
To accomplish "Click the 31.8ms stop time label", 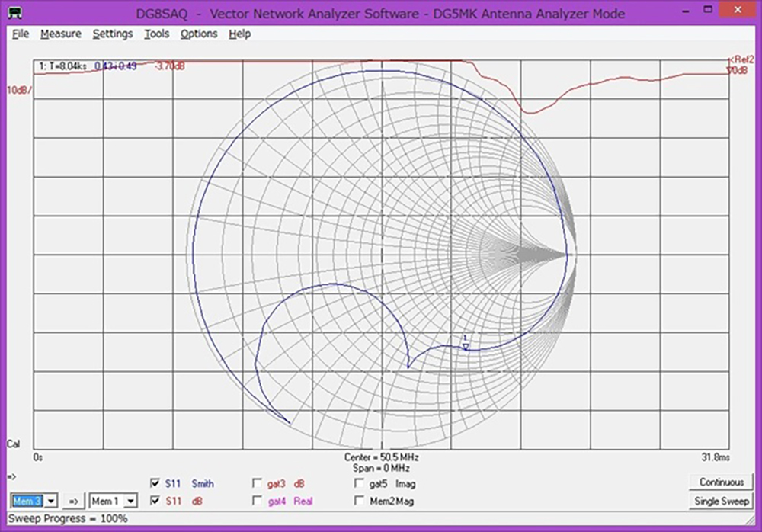I will click(716, 457).
